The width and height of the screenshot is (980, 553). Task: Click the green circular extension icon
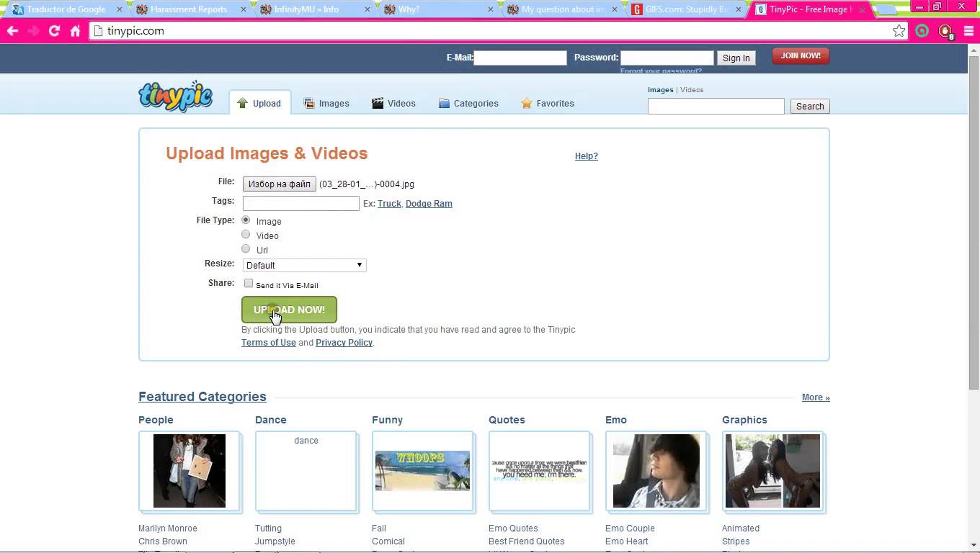coord(922,31)
